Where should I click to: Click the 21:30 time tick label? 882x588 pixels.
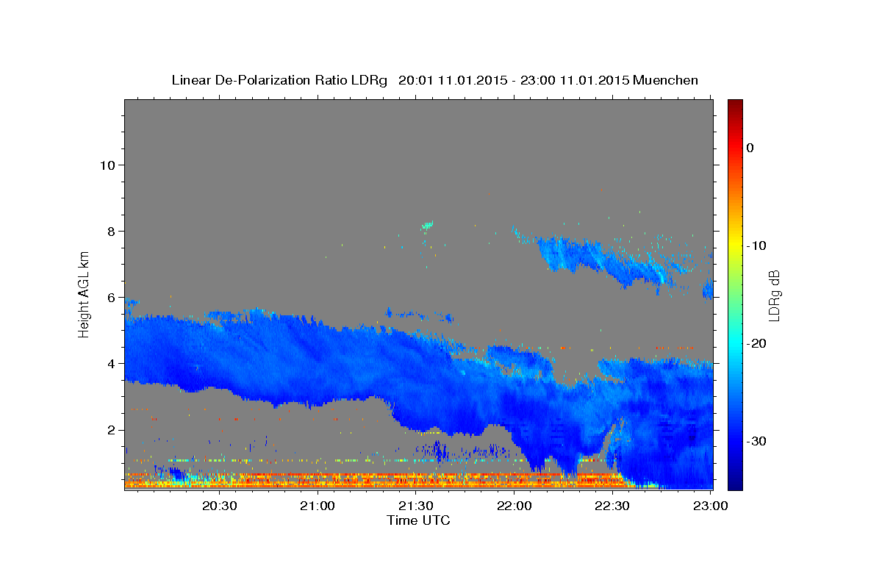coord(416,506)
